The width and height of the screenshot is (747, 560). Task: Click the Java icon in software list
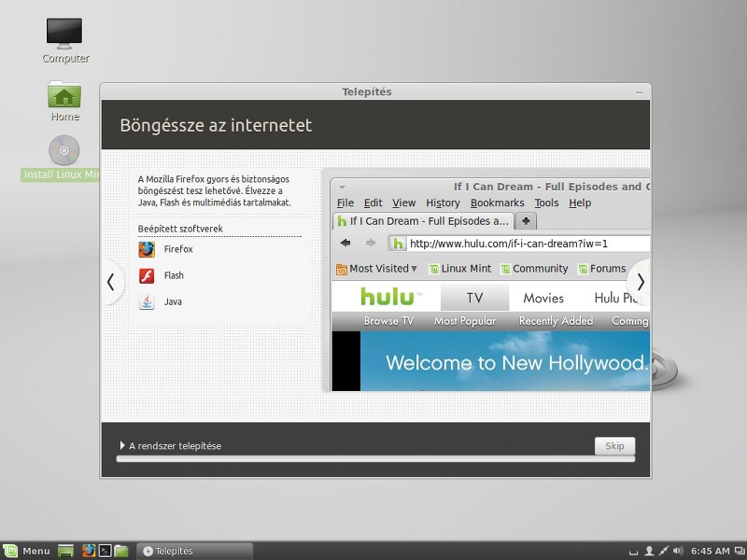click(x=147, y=301)
